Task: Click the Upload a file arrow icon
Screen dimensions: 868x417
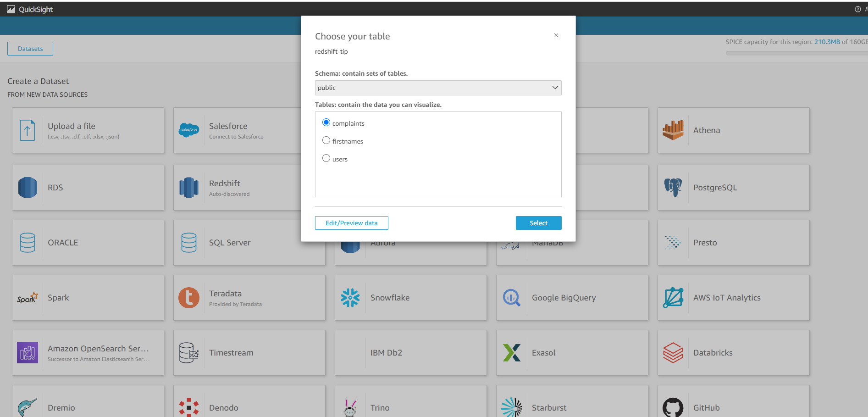Action: tap(28, 130)
